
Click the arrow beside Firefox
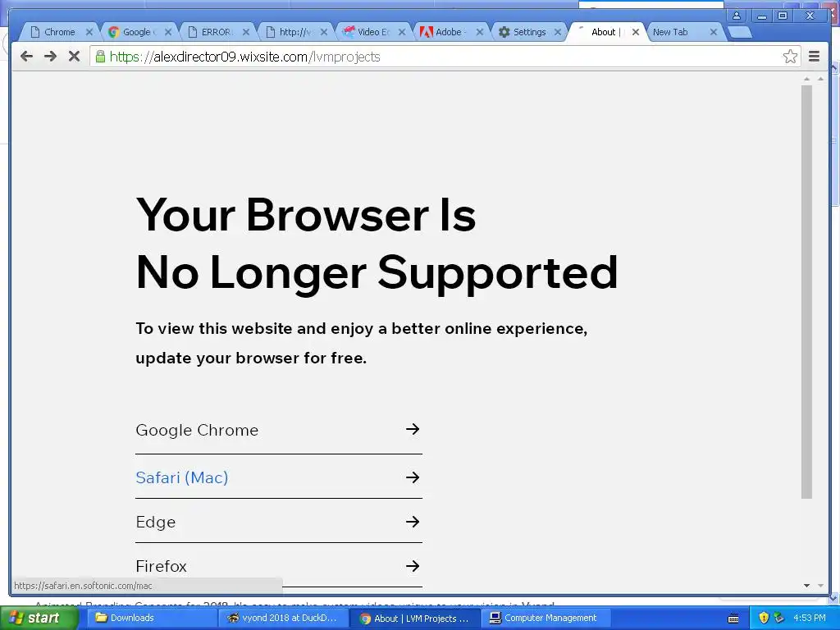click(413, 566)
